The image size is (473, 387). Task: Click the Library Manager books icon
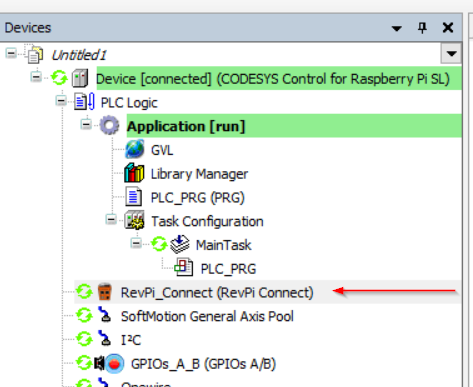(x=134, y=173)
